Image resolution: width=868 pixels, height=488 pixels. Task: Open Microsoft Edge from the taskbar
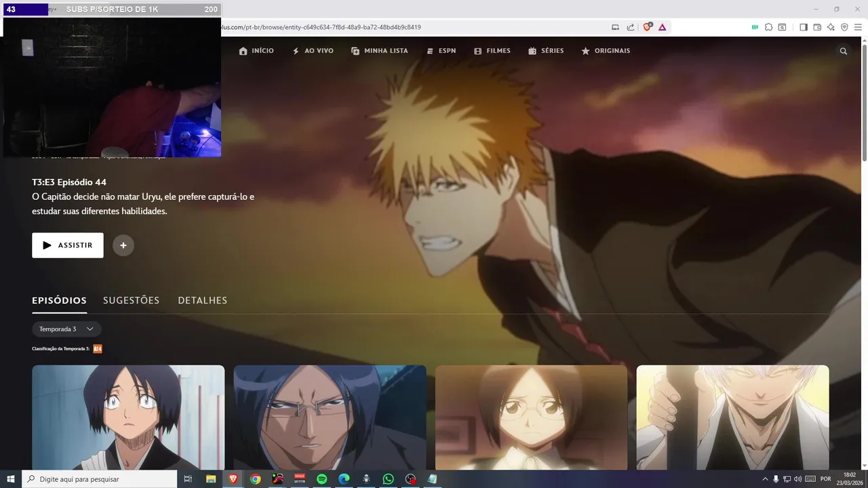(344, 479)
